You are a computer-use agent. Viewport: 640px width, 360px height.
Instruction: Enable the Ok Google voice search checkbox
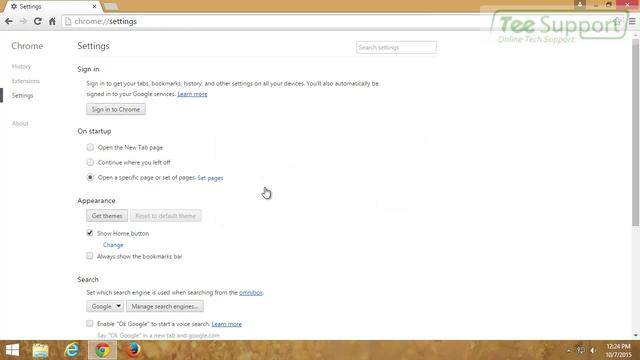90,323
